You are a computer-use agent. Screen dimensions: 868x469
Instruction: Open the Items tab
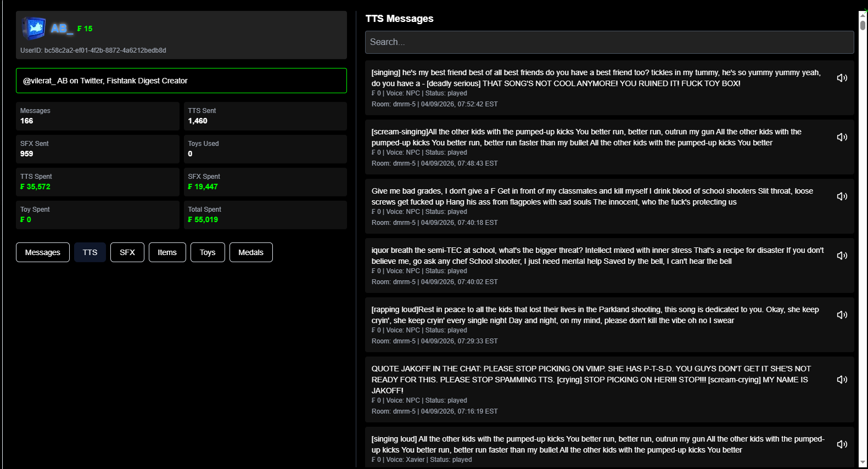pos(167,252)
